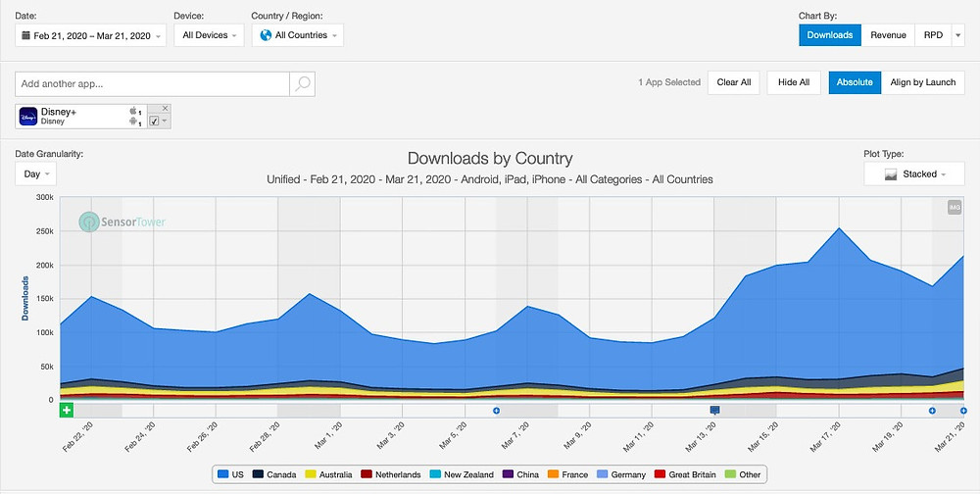The height and width of the screenshot is (494, 980).
Task: Click the 1 App Selected label
Action: (x=669, y=82)
